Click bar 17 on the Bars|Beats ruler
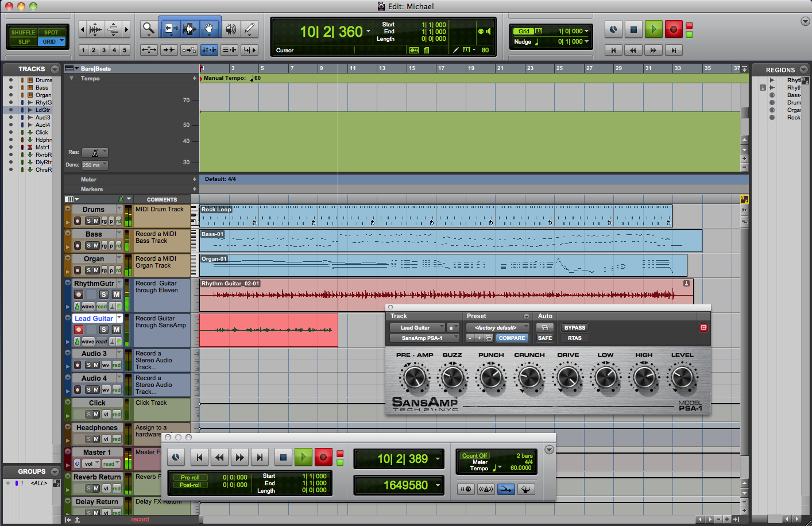 (441, 68)
